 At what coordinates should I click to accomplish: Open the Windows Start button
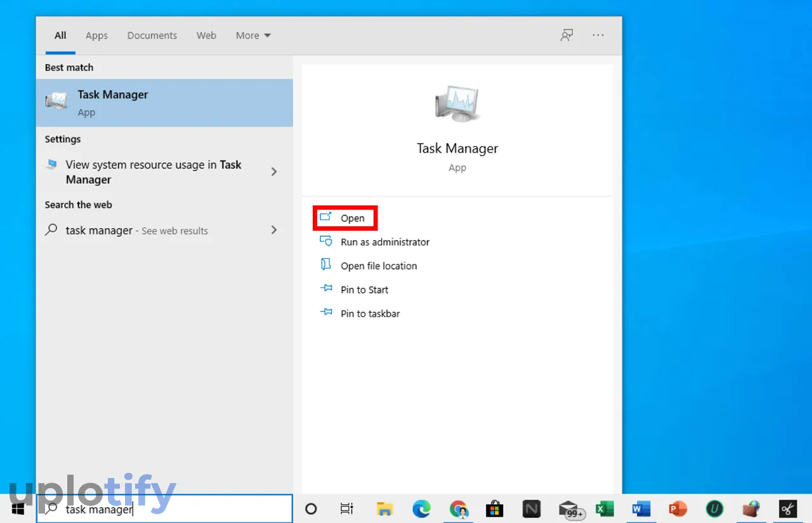[x=18, y=508]
